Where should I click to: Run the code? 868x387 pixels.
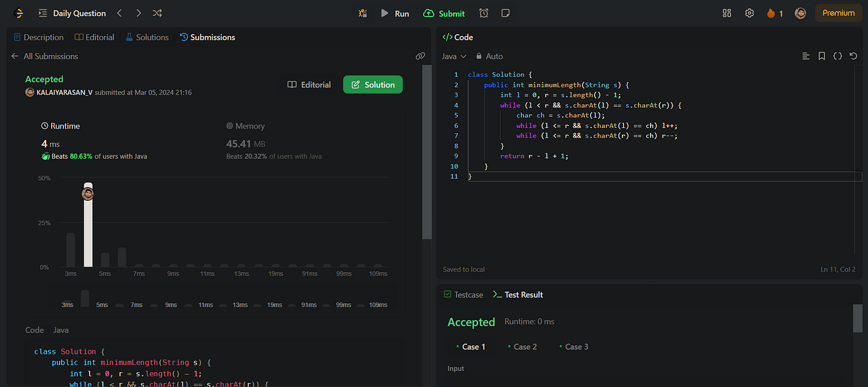(395, 13)
